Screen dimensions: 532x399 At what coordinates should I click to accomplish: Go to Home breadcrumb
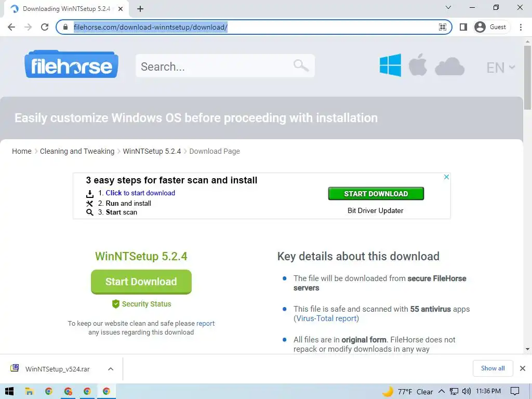click(x=22, y=151)
